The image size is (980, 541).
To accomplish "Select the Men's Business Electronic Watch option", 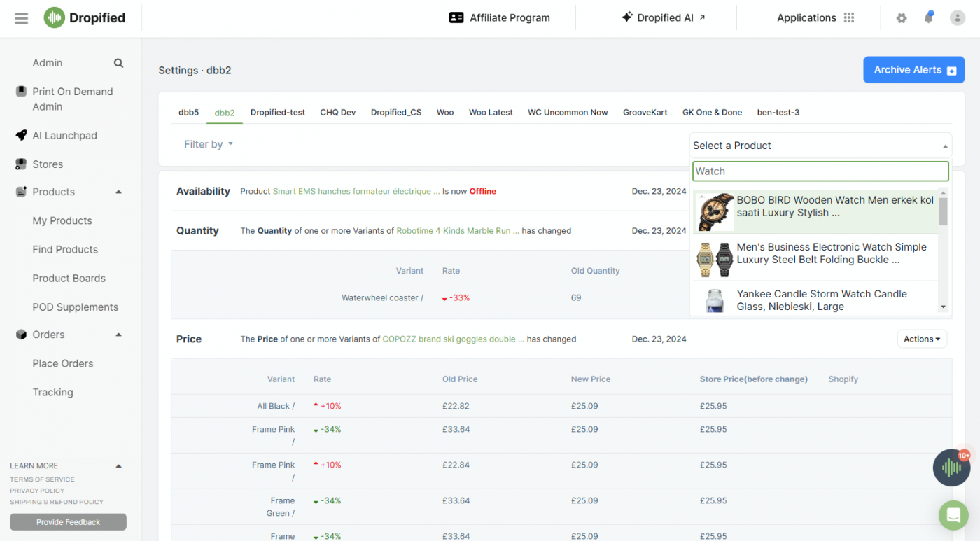I will (815, 258).
